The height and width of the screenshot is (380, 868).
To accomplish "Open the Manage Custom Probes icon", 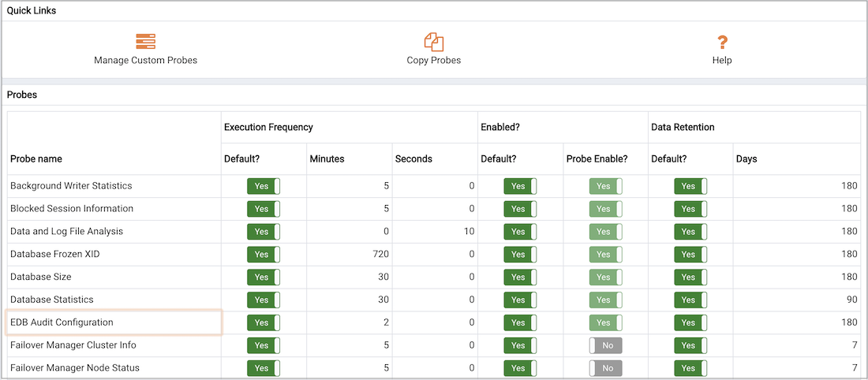I will (x=146, y=42).
